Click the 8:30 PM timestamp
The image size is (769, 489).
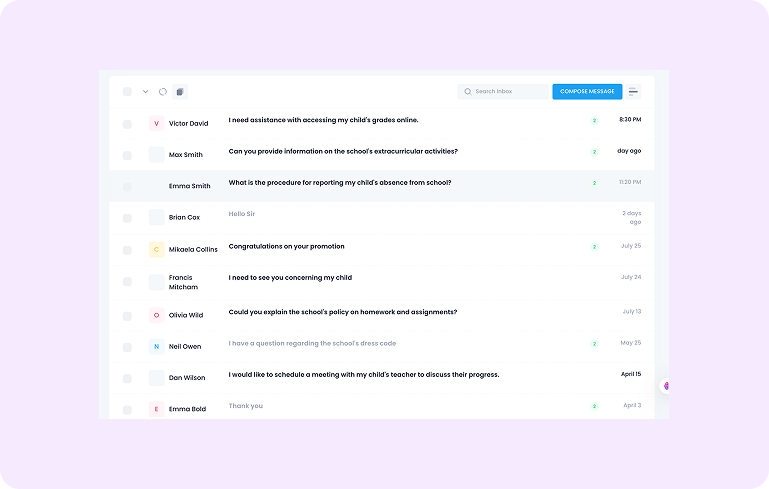point(630,120)
